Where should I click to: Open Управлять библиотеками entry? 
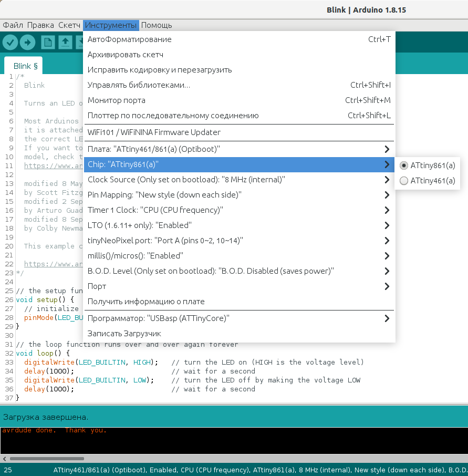point(239,85)
